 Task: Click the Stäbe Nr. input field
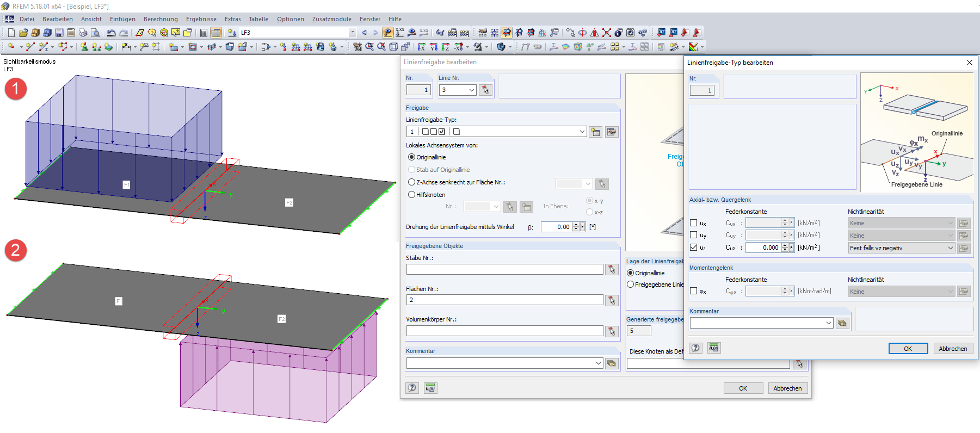click(x=505, y=269)
